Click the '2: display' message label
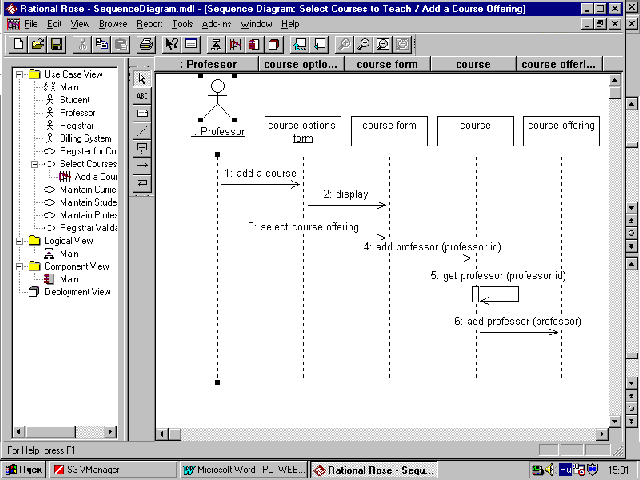 coord(346,194)
